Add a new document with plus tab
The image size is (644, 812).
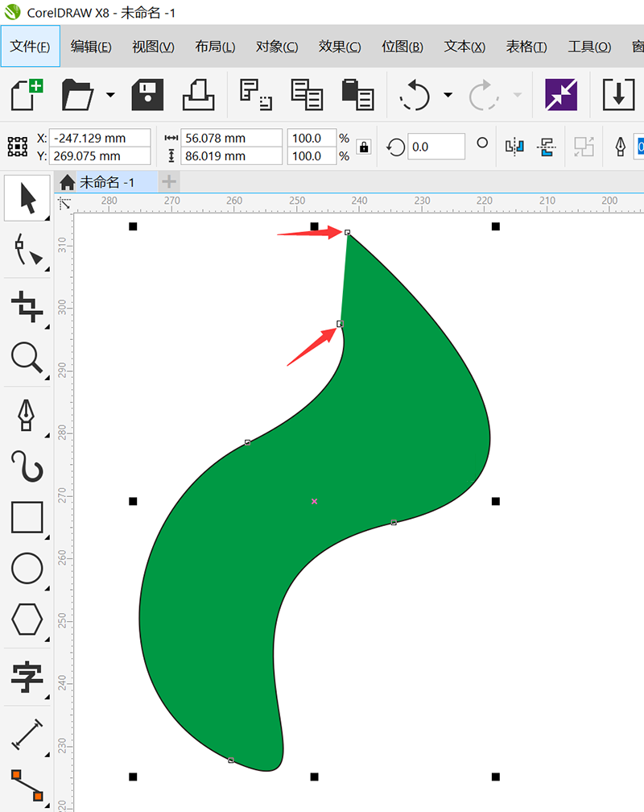point(169,182)
